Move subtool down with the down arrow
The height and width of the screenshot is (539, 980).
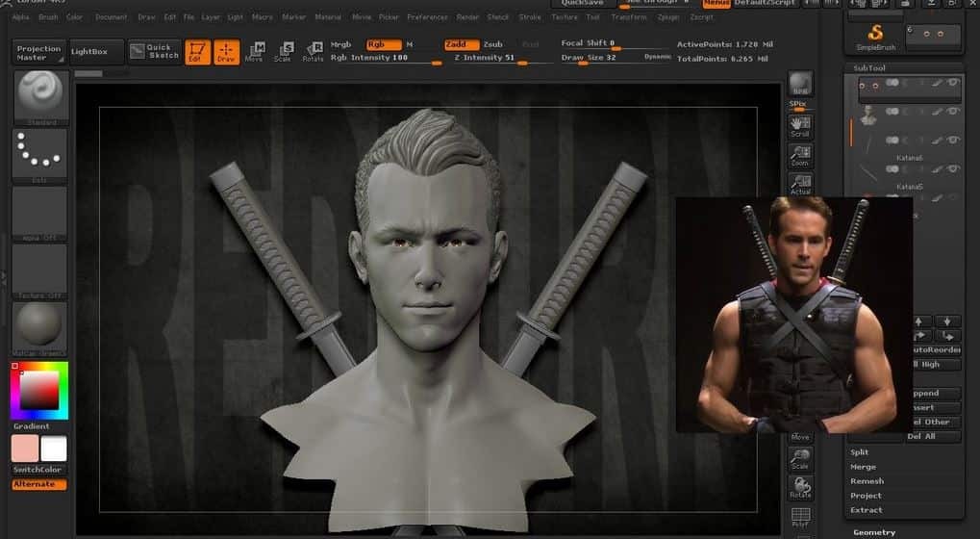click(947, 321)
